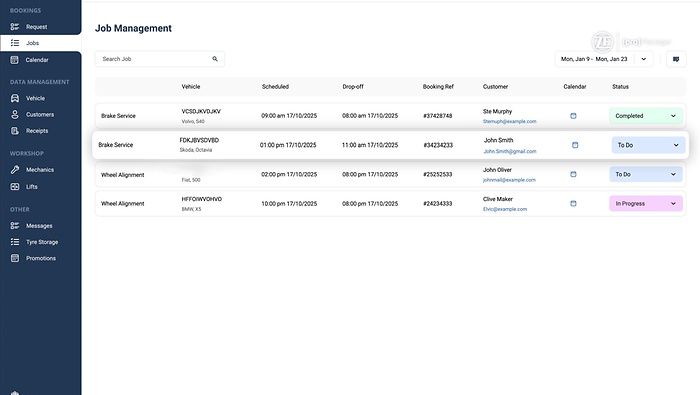Click Ste Murphy's email link
700x395 pixels.
[509, 121]
